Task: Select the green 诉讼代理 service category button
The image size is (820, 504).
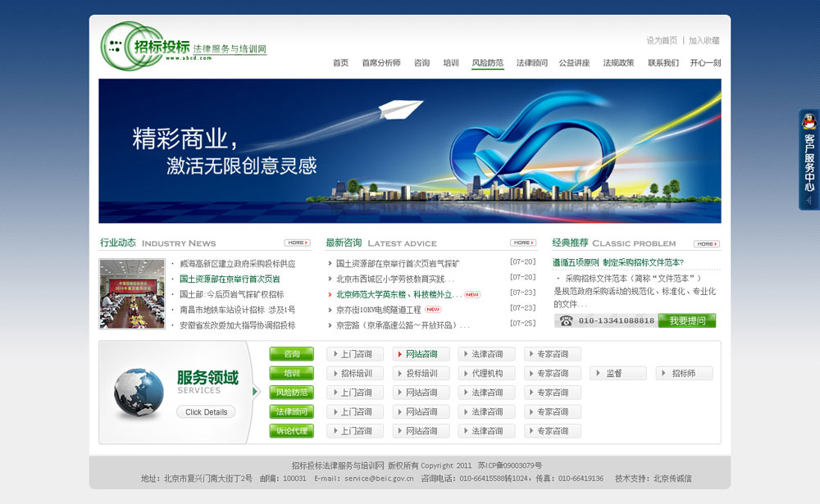Action: (x=291, y=431)
